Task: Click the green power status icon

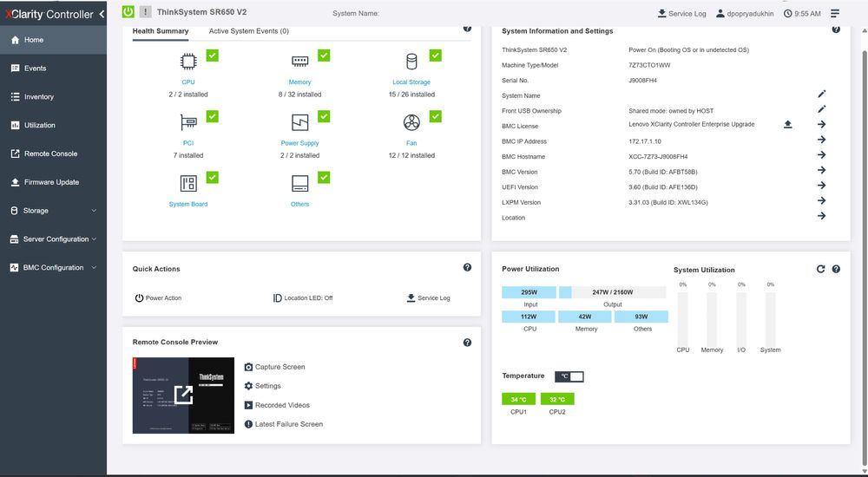Action: pyautogui.click(x=128, y=11)
